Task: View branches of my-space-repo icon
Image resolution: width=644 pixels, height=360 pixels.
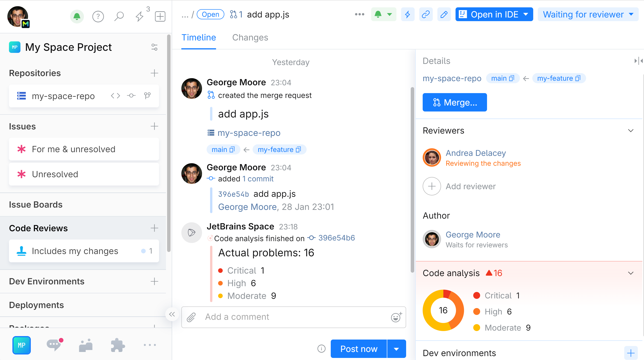Action: pos(148,95)
